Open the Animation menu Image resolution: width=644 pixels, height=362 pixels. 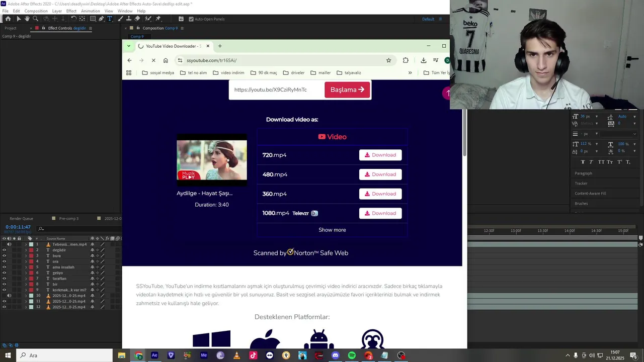click(91, 11)
